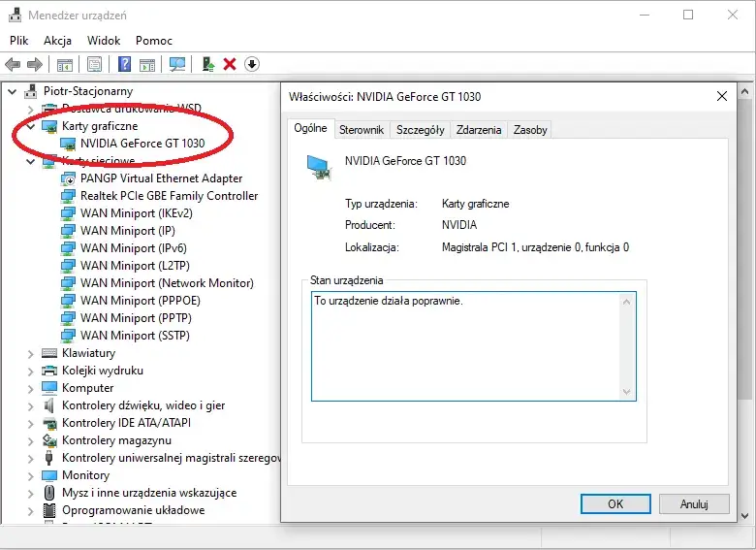The height and width of the screenshot is (550, 756).
Task: Select WAN Miniport (IKEv2)
Action: [137, 213]
